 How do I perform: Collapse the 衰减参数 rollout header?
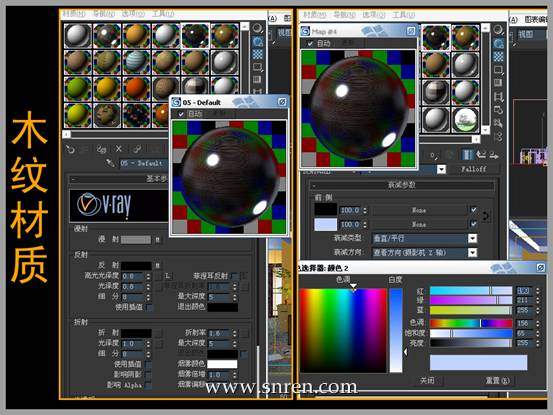pos(402,184)
